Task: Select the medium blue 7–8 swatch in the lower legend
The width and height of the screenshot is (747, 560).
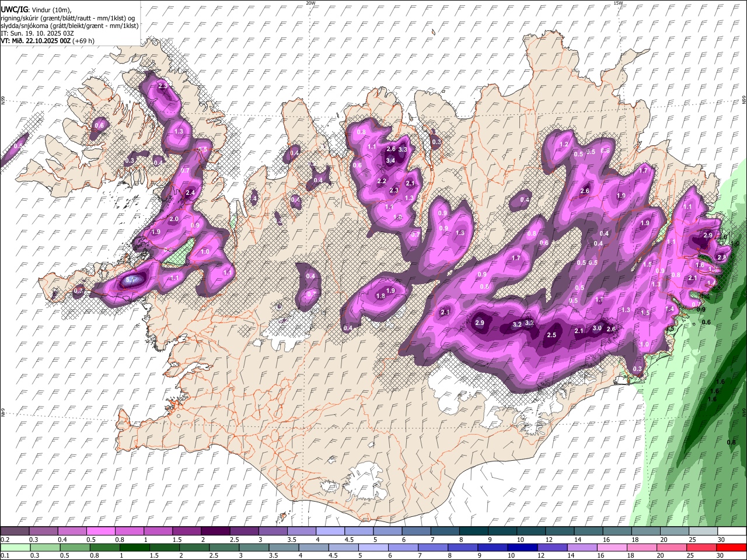Action: 433,548
